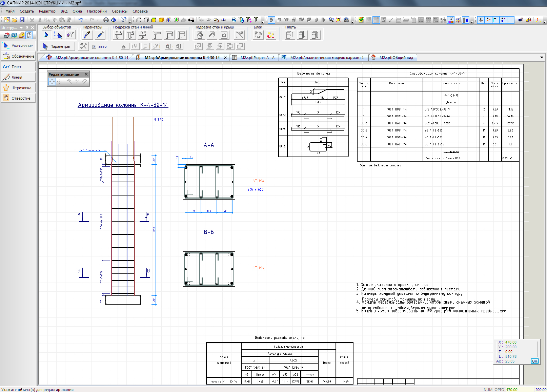Click the Print icon in toolbar
This screenshot has height=392, width=547.
(x=106, y=20)
